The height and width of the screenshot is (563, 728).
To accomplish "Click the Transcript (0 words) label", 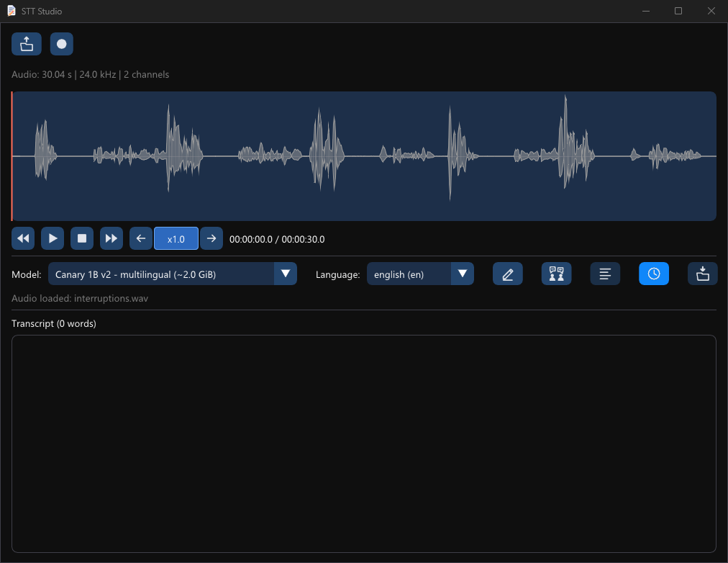I will point(54,323).
